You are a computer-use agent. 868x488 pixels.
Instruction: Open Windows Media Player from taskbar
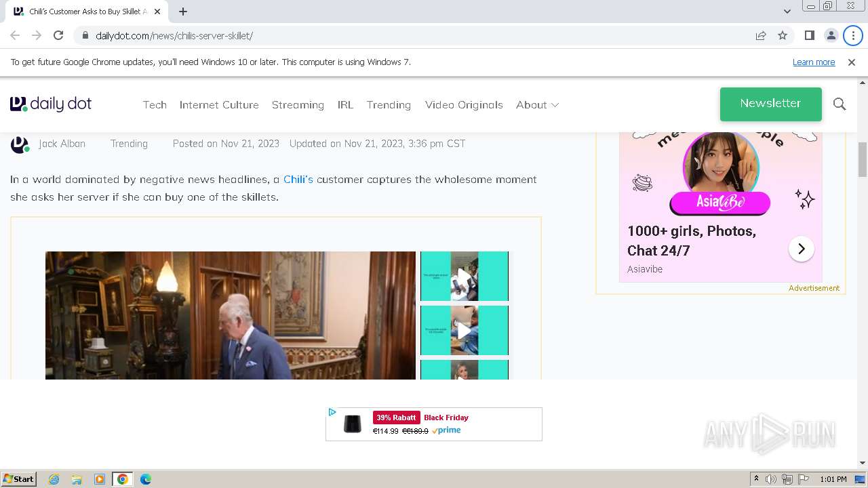coord(100,479)
